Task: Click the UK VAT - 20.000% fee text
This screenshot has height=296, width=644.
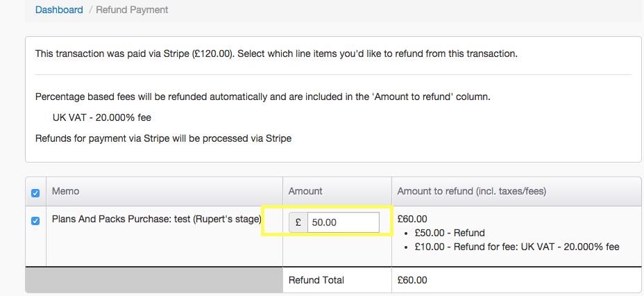Action: [101, 117]
